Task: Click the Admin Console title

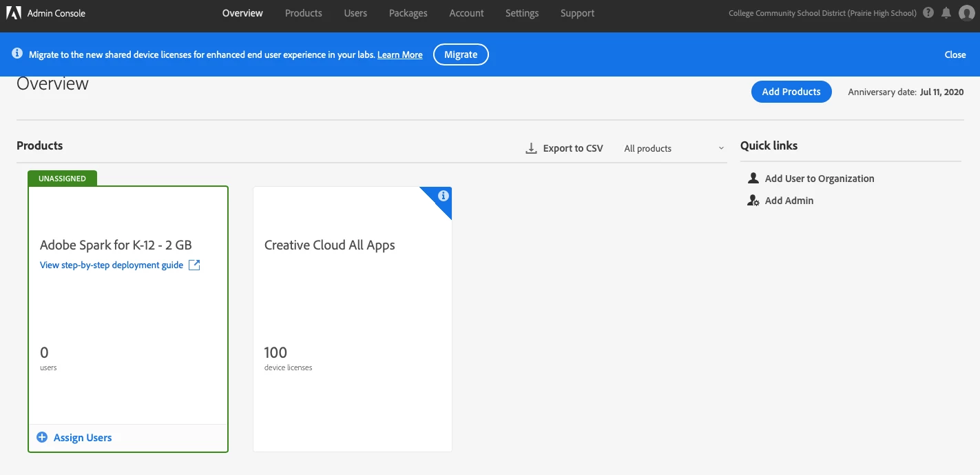Action: pyautogui.click(x=56, y=13)
